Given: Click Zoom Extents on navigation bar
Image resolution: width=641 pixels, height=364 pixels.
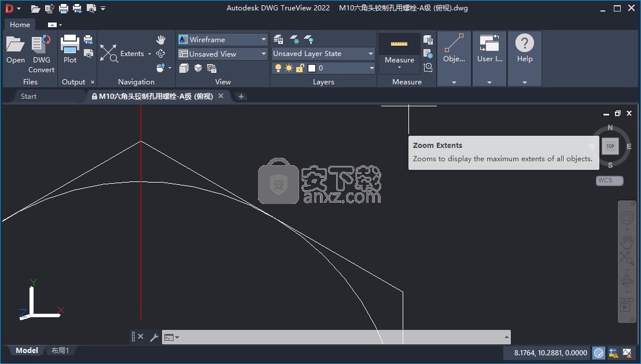Looking at the screenshot, I should [x=627, y=258].
